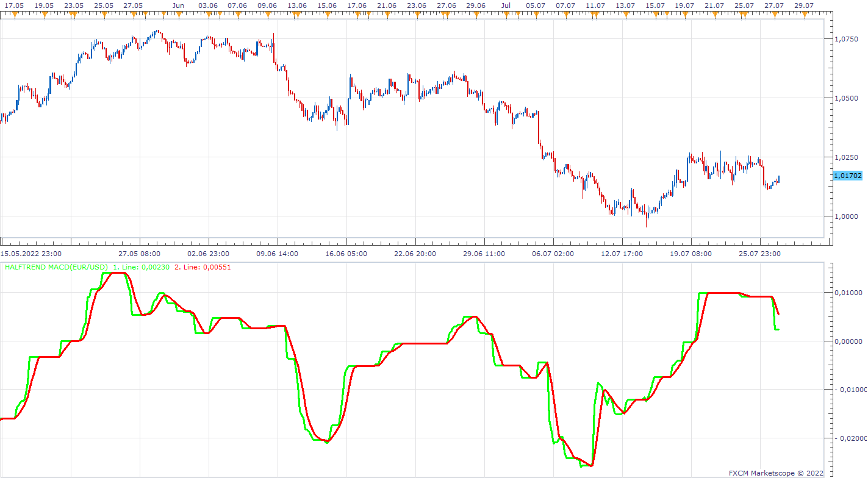868x478 pixels.
Task: Click the 03.06 date label on top axis
Action: click(208, 5)
